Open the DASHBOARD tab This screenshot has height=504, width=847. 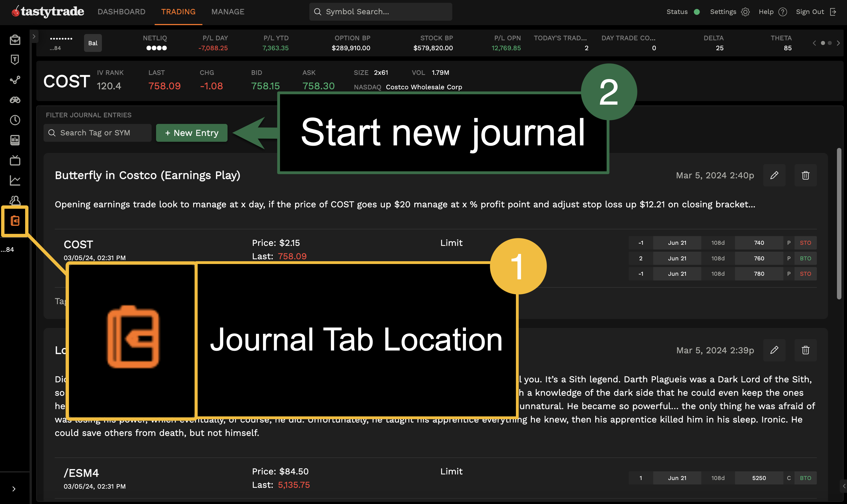[121, 11]
